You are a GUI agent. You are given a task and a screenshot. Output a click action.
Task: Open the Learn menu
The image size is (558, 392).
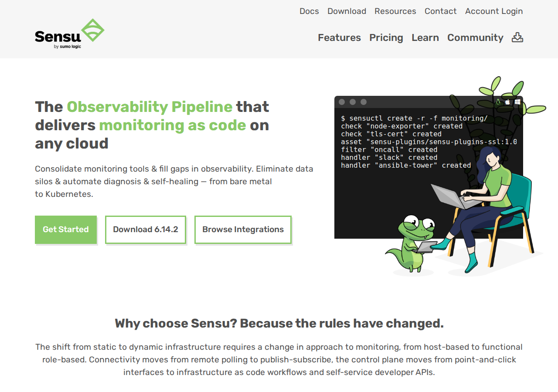coord(425,37)
